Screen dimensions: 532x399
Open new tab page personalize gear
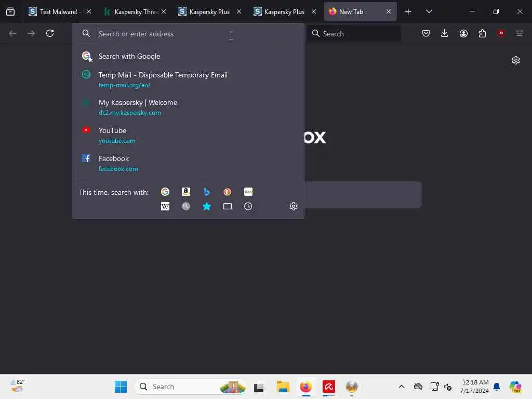pos(516,60)
